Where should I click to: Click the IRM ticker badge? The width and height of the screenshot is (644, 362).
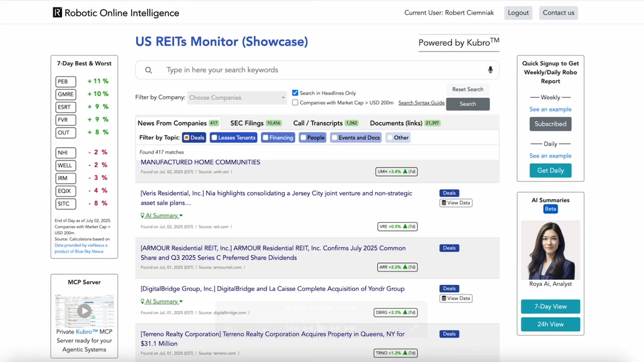pos(66,178)
